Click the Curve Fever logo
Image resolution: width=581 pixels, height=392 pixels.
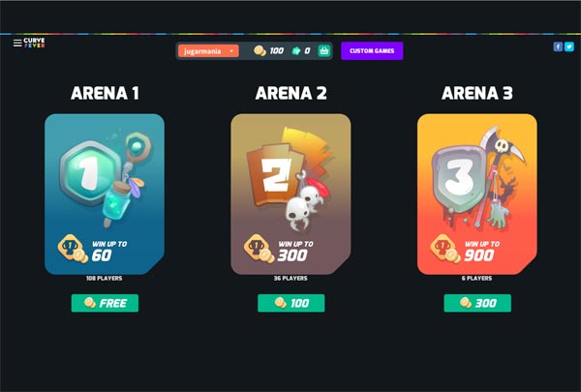34,43
